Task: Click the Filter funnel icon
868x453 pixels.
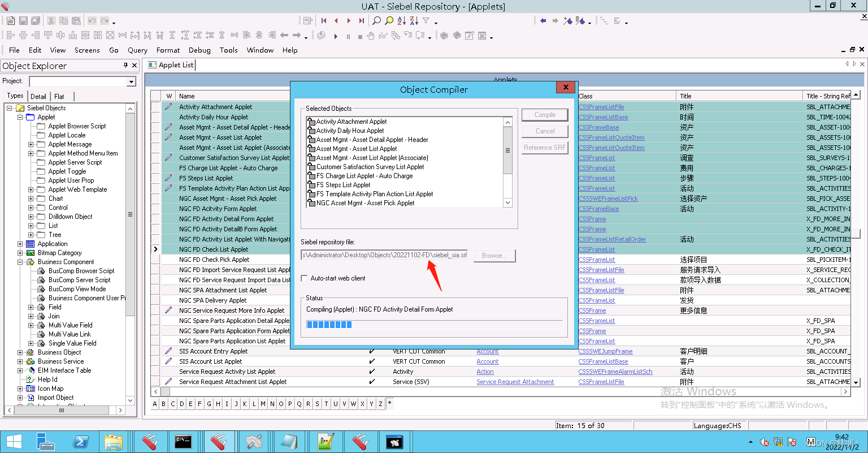Action: [426, 21]
